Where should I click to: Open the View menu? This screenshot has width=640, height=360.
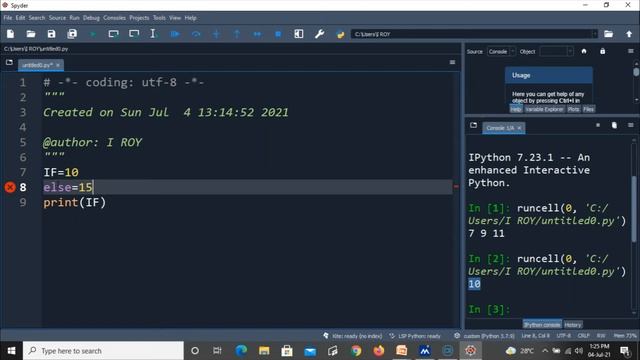coord(175,18)
